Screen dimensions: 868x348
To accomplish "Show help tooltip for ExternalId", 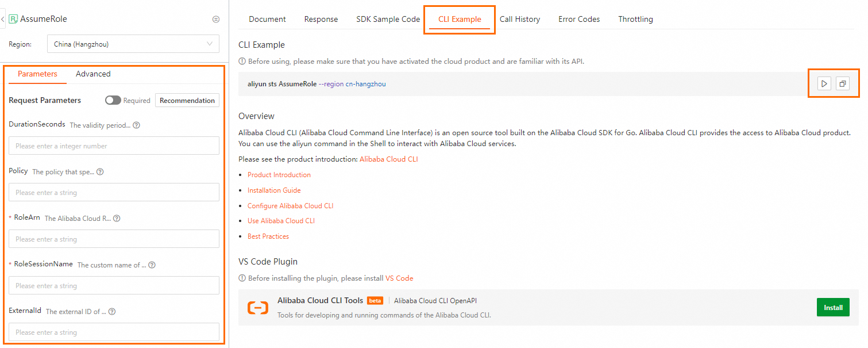I will point(112,312).
